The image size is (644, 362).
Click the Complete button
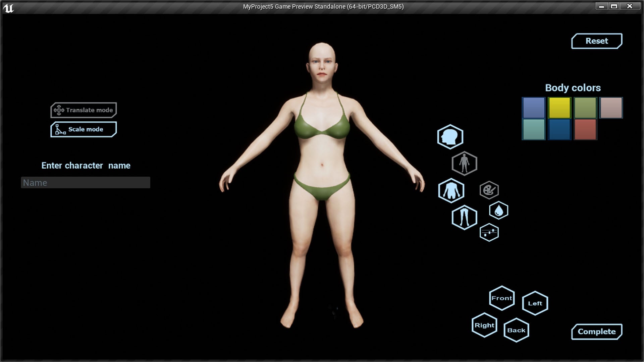pos(596,331)
